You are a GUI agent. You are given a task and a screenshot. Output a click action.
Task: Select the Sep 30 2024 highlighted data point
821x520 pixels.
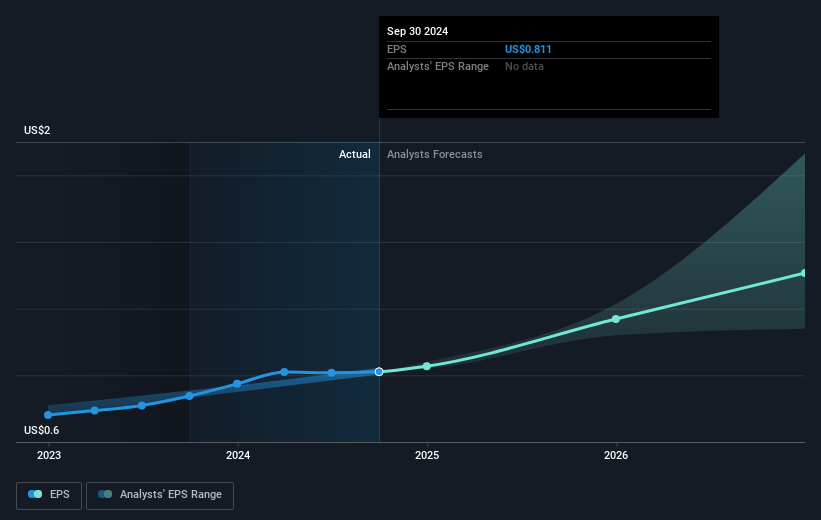pos(379,371)
